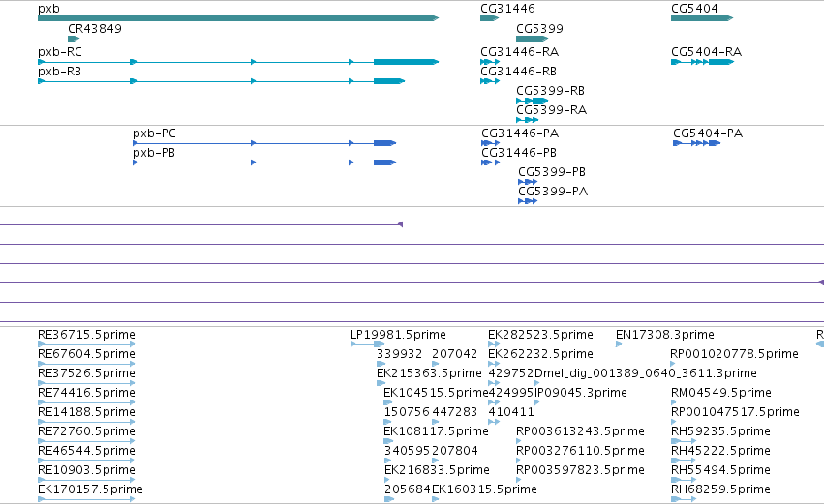Select the RE46544.5prime EST label
The height and width of the screenshot is (504, 824).
87,451
